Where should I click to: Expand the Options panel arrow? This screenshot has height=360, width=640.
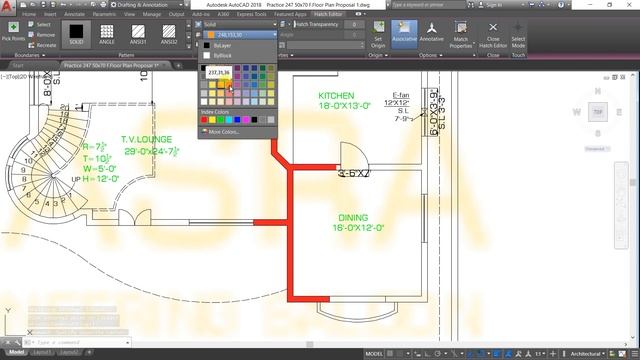point(441,55)
